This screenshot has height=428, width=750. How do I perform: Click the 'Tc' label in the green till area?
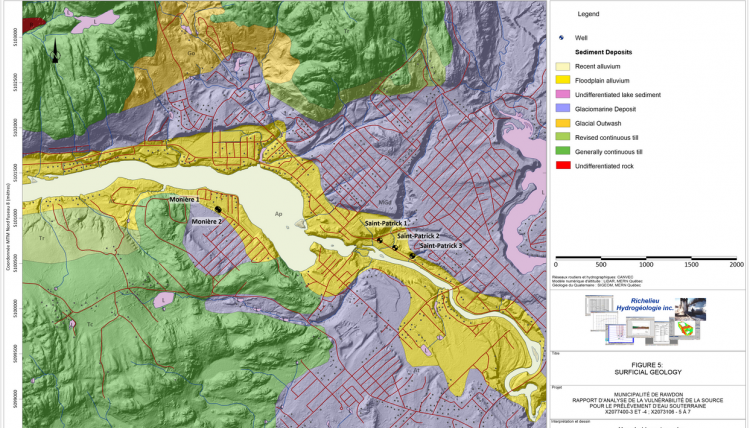(90, 324)
